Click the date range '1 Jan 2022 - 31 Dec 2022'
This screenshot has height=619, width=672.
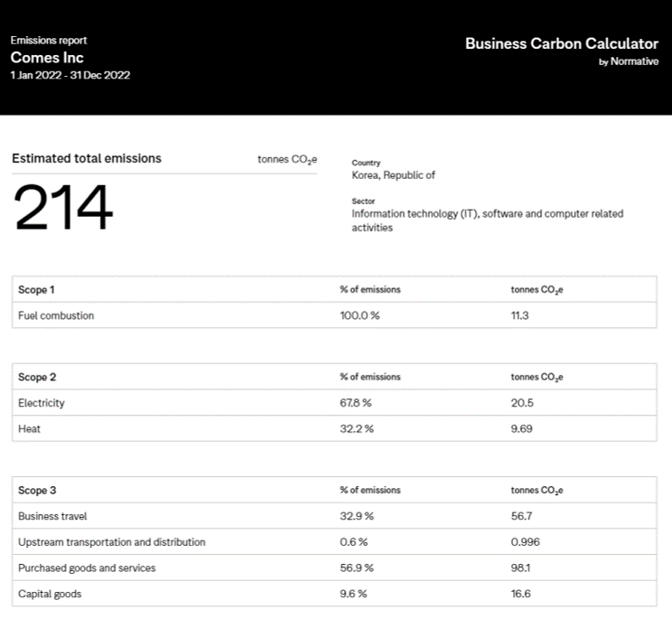(70, 75)
